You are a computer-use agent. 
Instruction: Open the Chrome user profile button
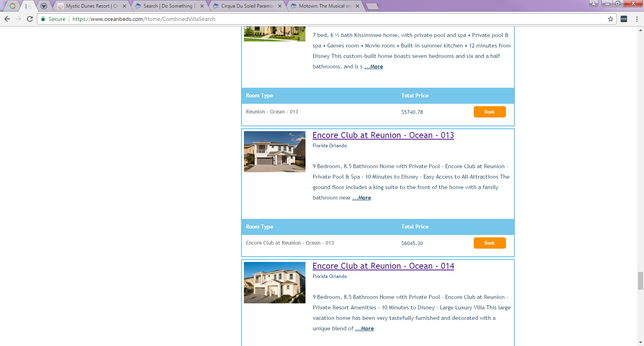594,4
